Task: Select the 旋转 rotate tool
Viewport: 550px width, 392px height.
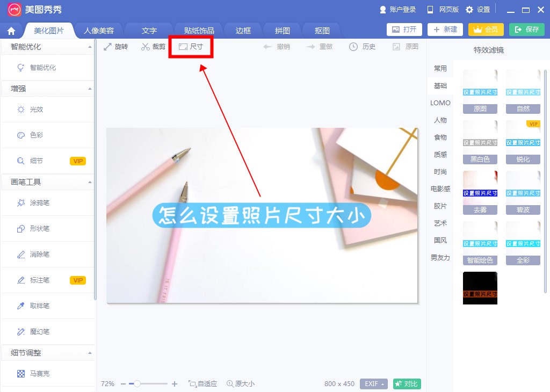Action: click(x=115, y=47)
